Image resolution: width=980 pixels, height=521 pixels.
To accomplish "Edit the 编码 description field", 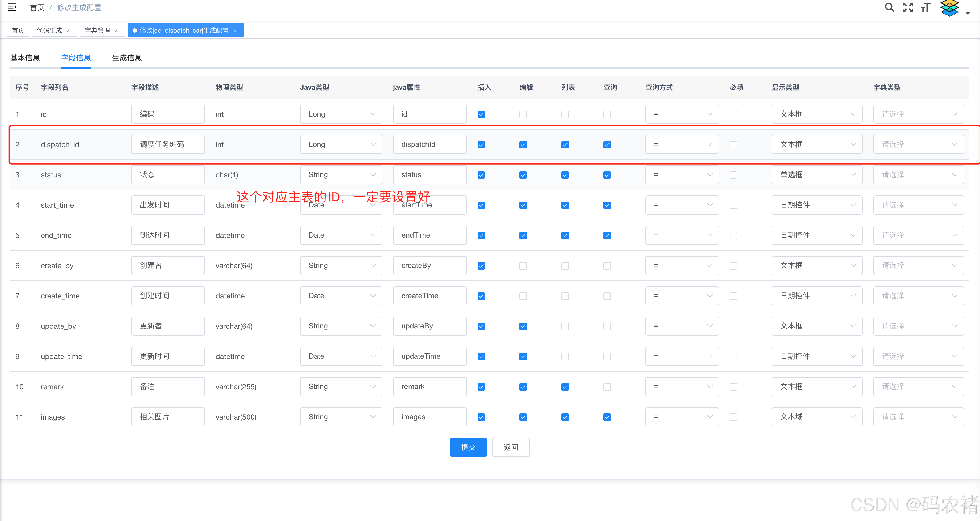I will coord(168,114).
